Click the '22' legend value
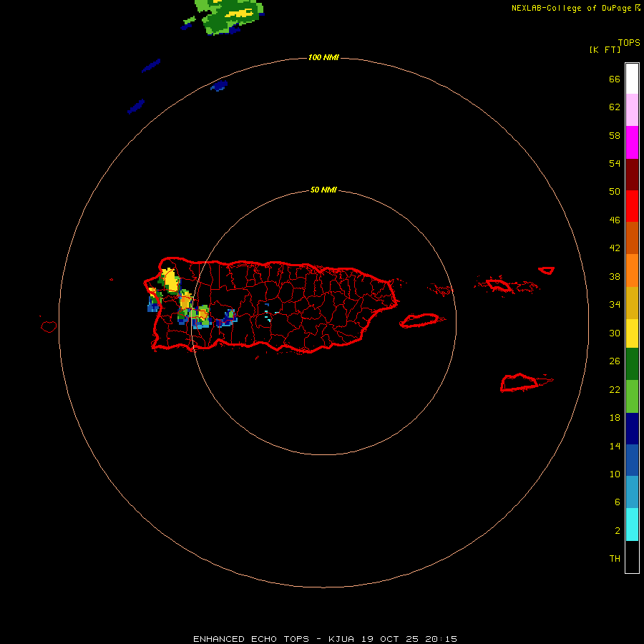This screenshot has height=644, width=644. coord(615,389)
